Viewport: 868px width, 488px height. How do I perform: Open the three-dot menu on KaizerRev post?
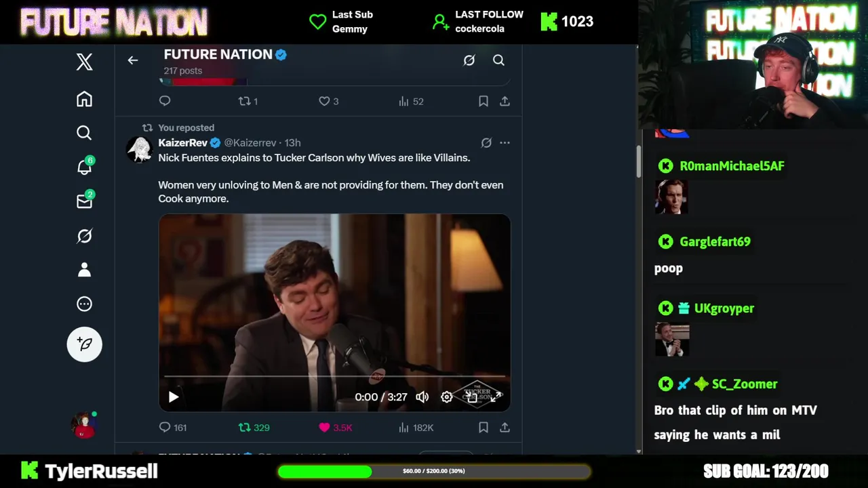coord(505,142)
